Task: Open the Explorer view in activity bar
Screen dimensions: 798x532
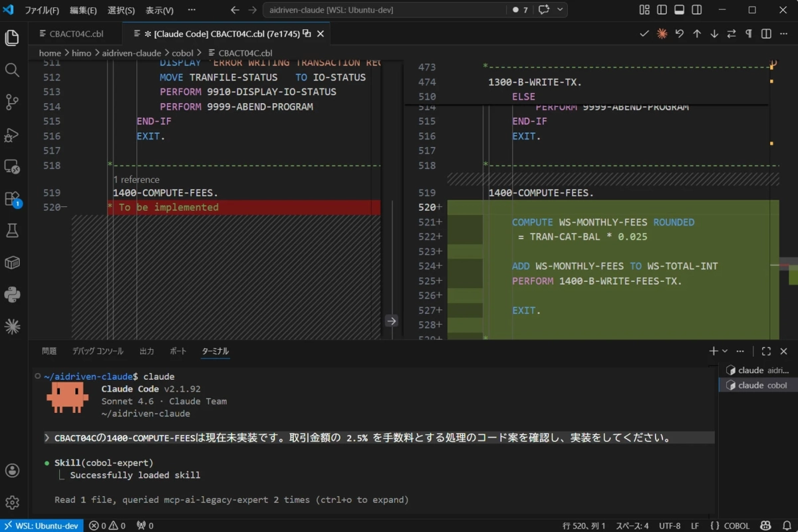Action: (12, 38)
